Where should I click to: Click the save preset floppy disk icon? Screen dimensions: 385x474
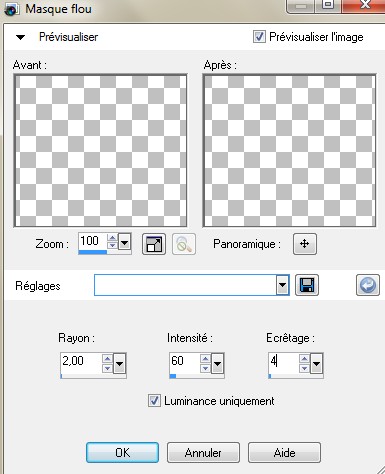coord(307,285)
